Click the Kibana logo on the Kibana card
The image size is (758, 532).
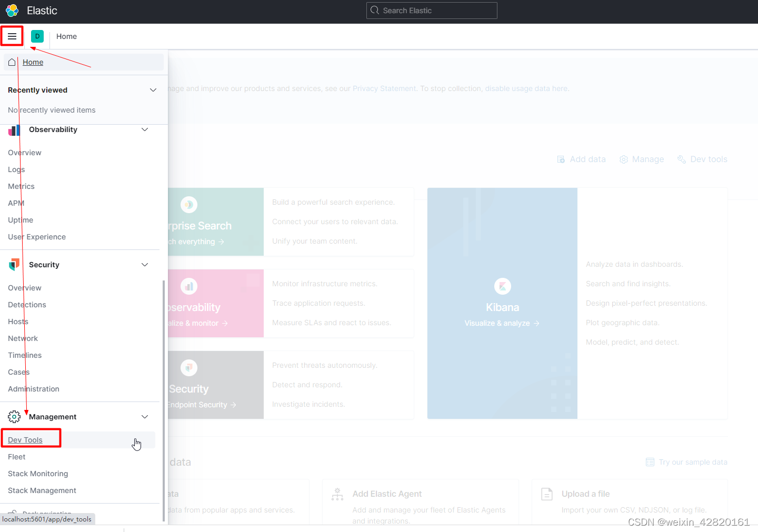click(502, 286)
